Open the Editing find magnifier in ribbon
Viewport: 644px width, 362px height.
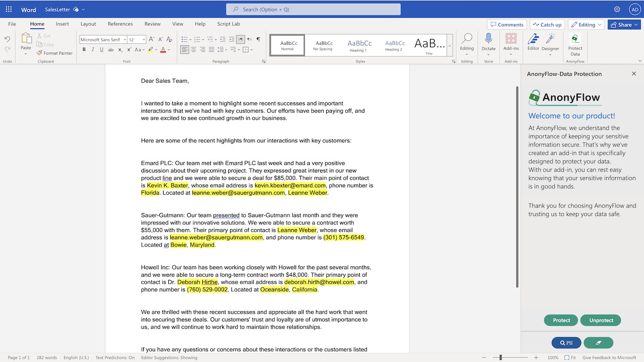coord(467,39)
